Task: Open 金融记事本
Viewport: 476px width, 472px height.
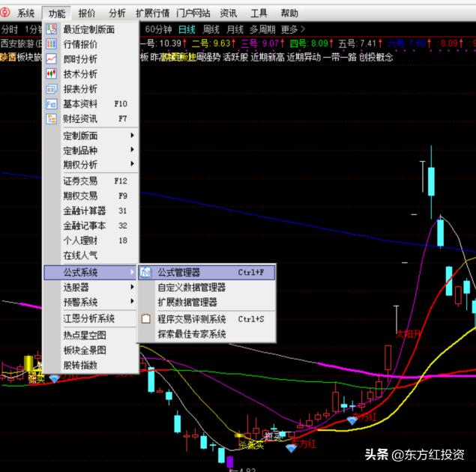Action: 91,226
